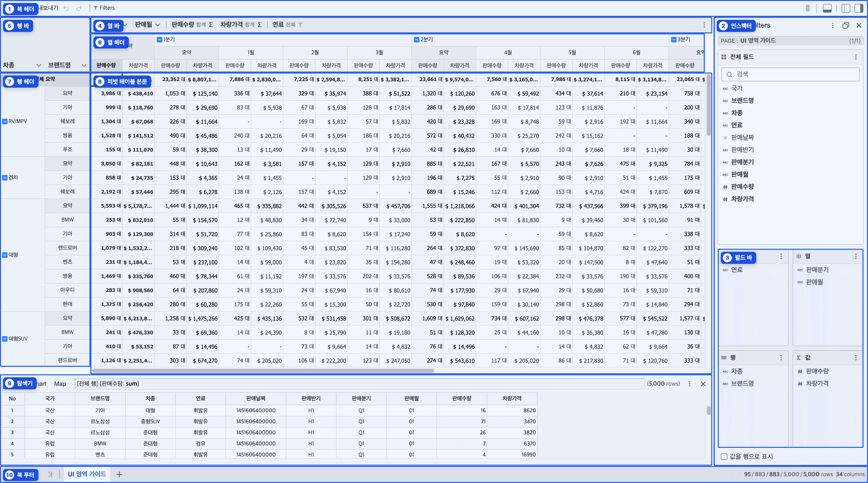Click the sigma icon beside 판매수량 합계
Screen dimensions: 868x483
(x=211, y=25)
